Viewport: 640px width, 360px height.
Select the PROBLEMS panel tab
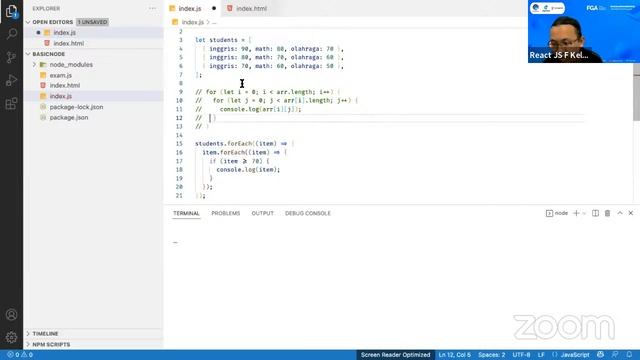click(226, 213)
